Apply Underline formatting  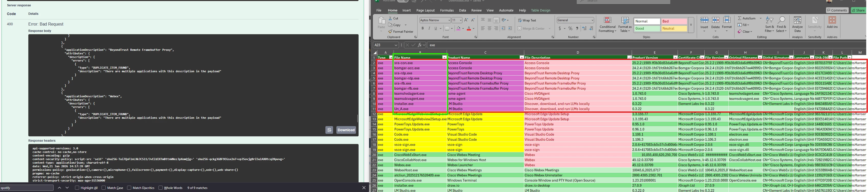pos(436,28)
